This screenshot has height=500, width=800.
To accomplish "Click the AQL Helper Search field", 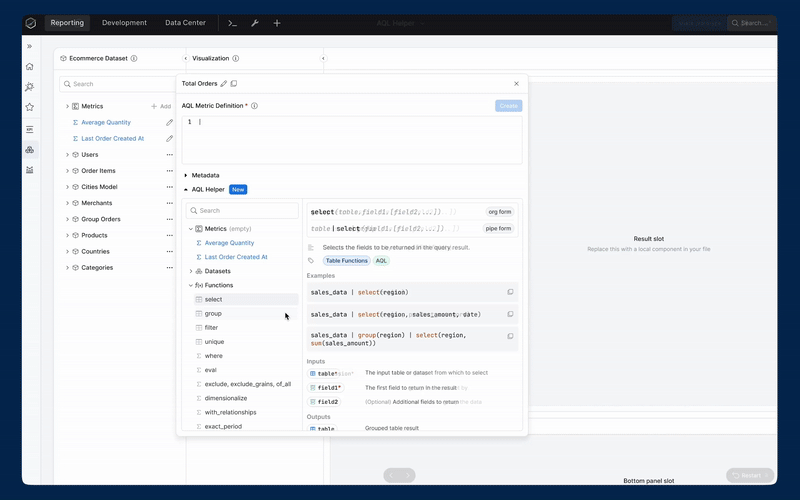I will (242, 210).
